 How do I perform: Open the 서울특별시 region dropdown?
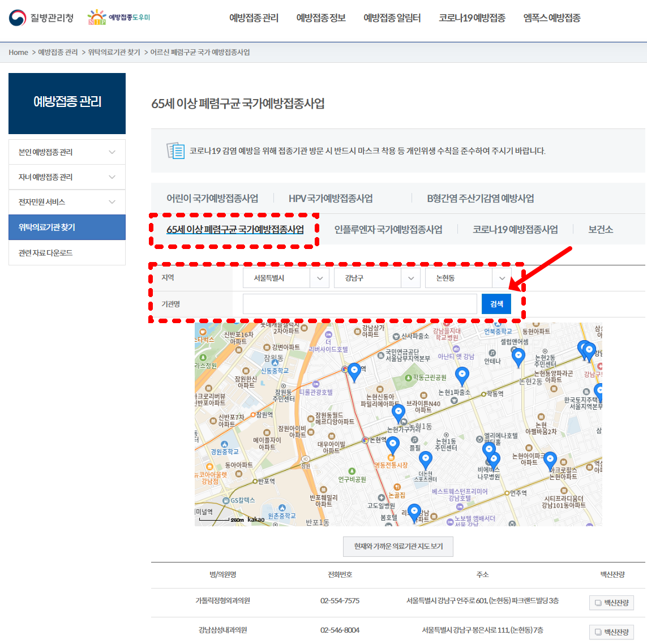(285, 278)
